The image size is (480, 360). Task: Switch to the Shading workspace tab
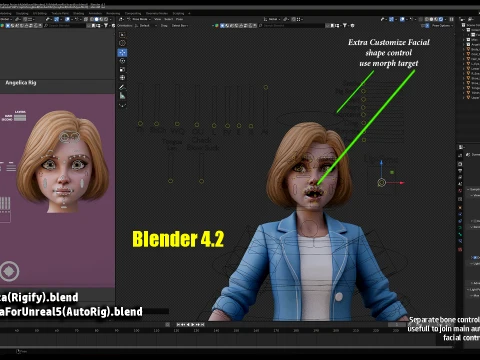78,13
